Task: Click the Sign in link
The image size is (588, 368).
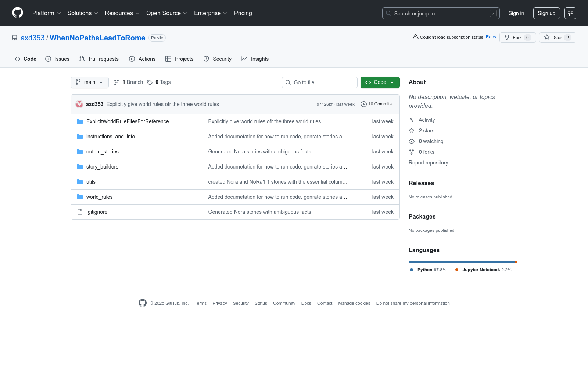Action: pos(516,13)
